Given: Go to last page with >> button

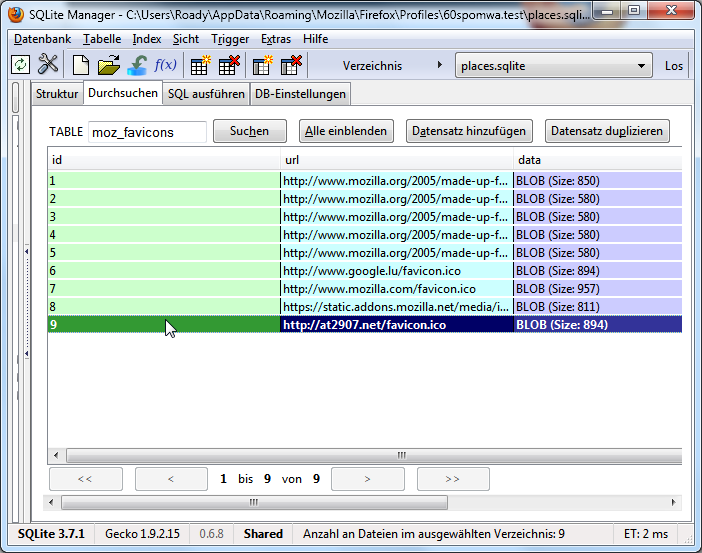Looking at the screenshot, I should [x=453, y=479].
